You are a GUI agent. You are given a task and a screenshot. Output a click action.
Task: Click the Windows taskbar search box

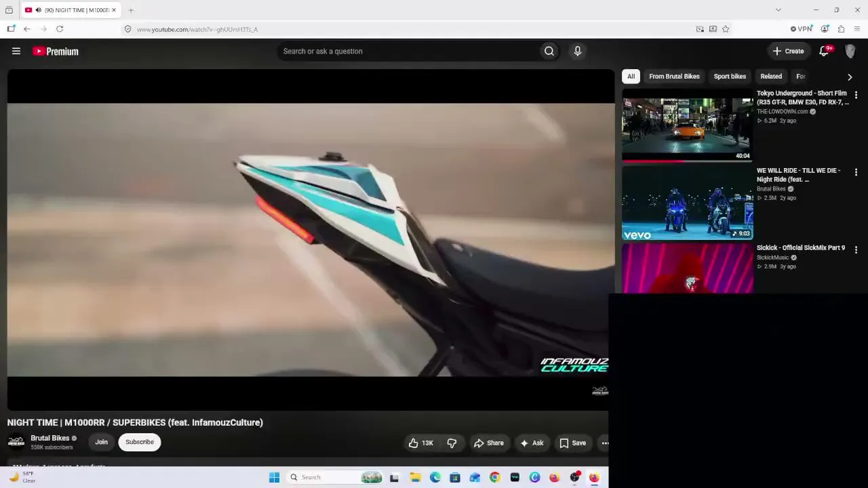pos(334,477)
